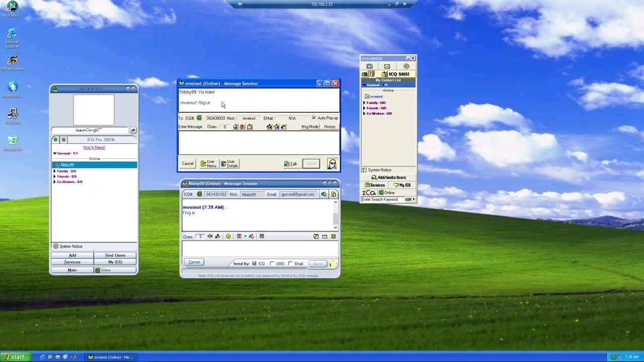
Task: Open the LegacyUpdate desktop icon
Action: (12, 89)
